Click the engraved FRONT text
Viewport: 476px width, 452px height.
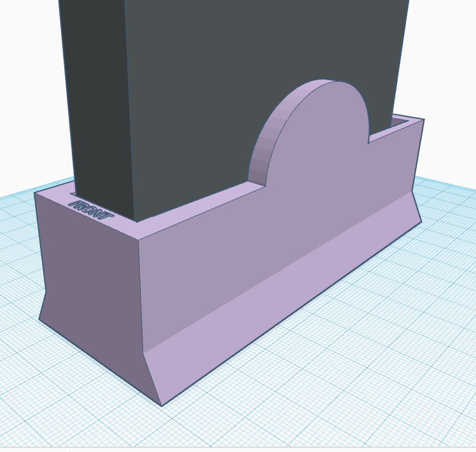click(x=91, y=210)
